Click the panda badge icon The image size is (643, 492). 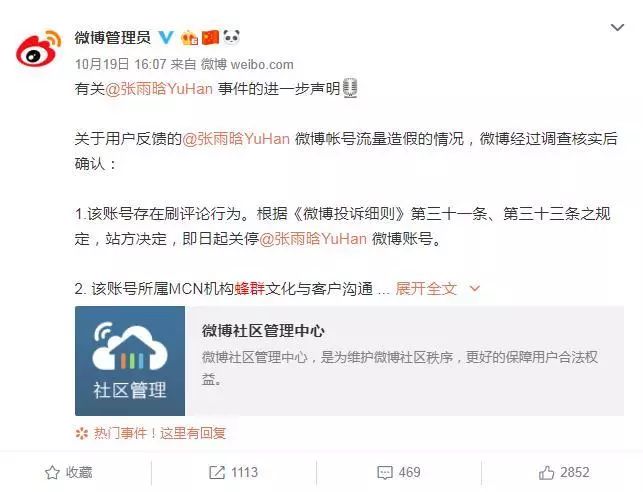(x=232, y=37)
